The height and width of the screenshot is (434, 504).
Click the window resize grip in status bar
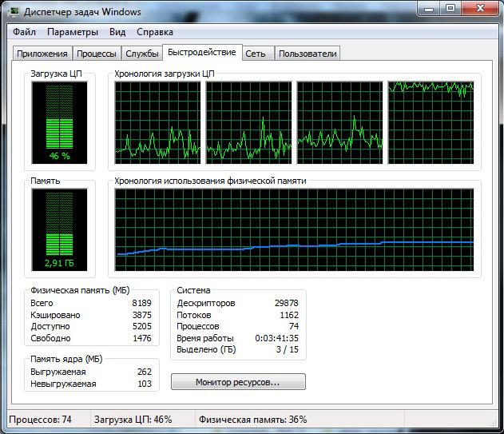click(x=494, y=424)
